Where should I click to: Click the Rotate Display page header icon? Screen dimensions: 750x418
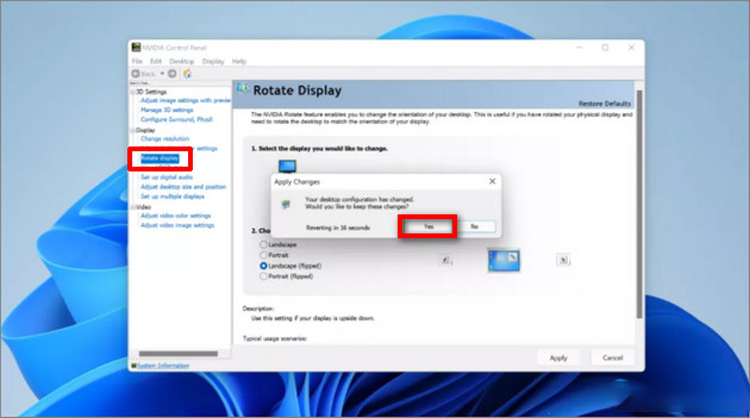point(243,89)
